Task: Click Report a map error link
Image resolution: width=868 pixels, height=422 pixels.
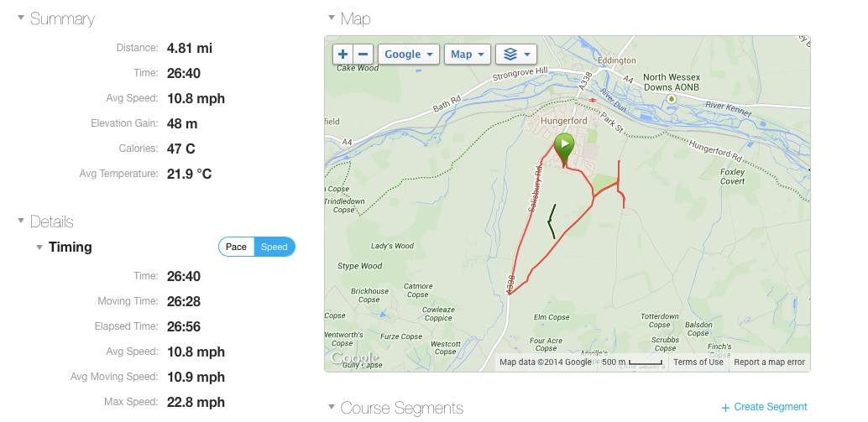Action: [769, 362]
